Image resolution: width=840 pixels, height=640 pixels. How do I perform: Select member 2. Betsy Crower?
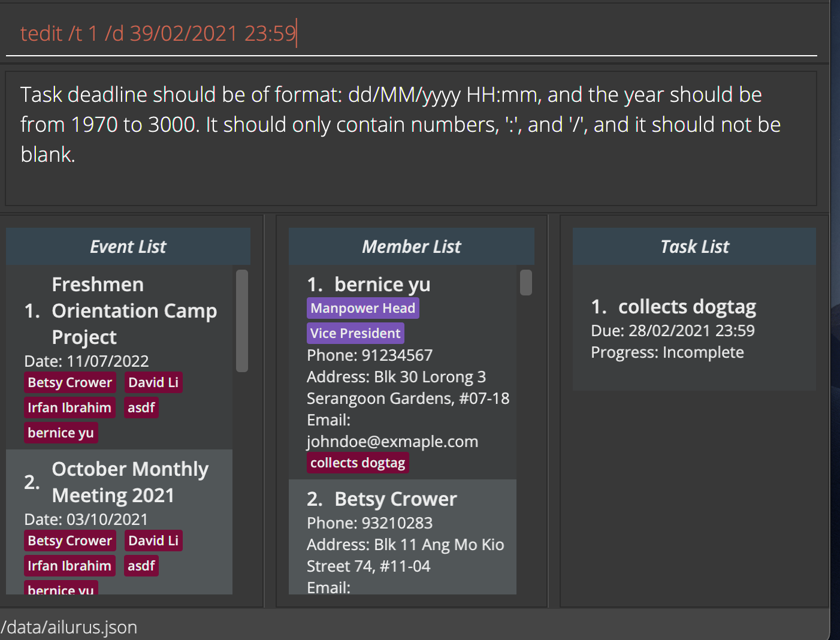403,537
